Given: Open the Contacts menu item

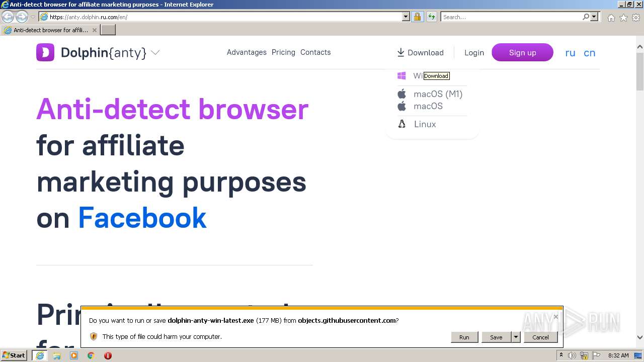Looking at the screenshot, I should [315, 52].
